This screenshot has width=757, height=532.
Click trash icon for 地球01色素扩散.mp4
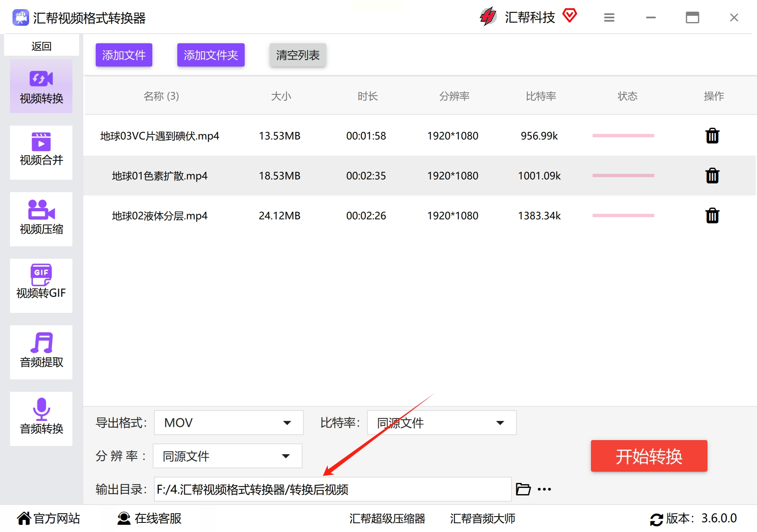[x=712, y=176]
